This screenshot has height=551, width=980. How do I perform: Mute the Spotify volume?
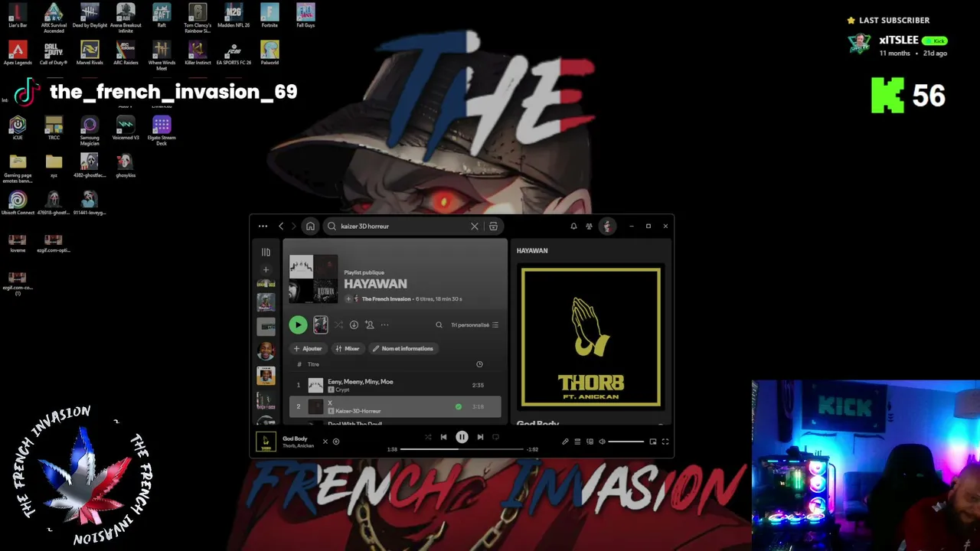(x=602, y=442)
